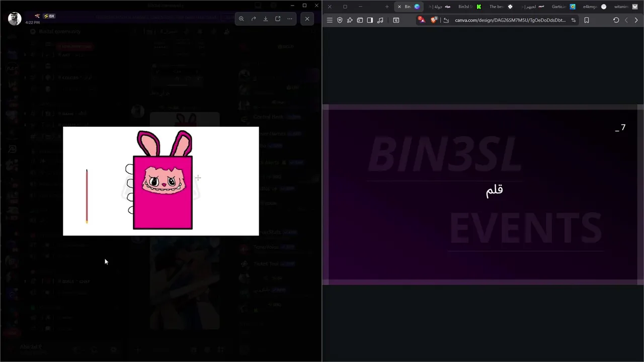Click the tab search icon in Brave toolbar
Screen dimensions: 644x362
(396, 20)
